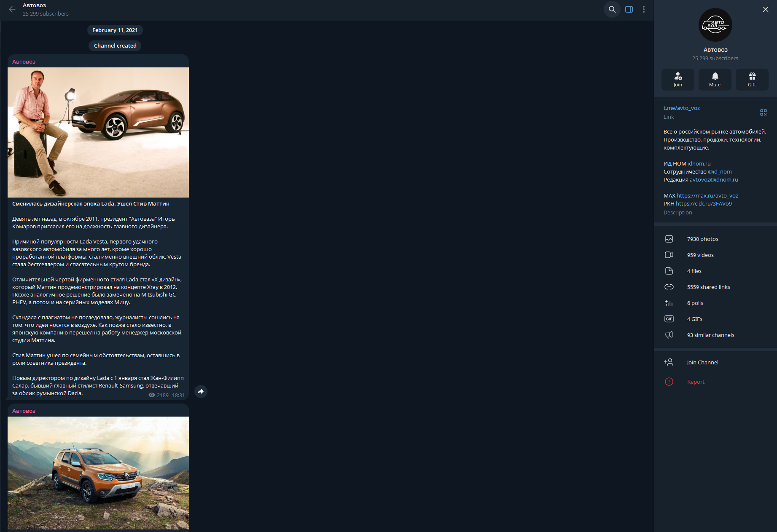Click the add-person Join Channel icon
The width and height of the screenshot is (777, 532).
[669, 362]
